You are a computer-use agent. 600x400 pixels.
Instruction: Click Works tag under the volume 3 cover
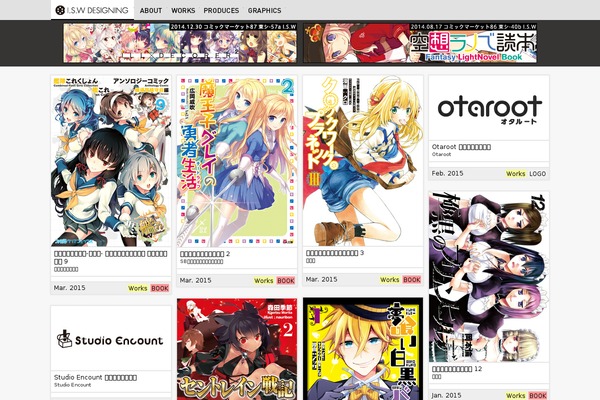pos(390,280)
